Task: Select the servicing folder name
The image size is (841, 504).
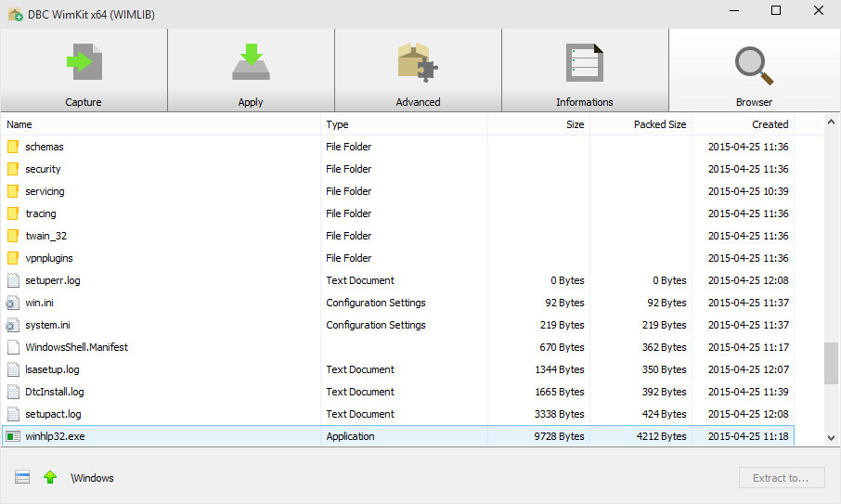Action: [45, 191]
